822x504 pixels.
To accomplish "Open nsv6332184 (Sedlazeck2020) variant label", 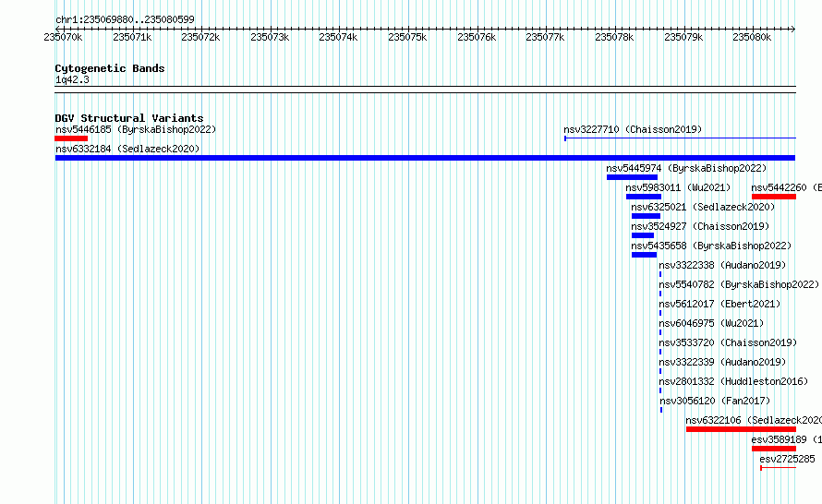I will click(x=127, y=149).
